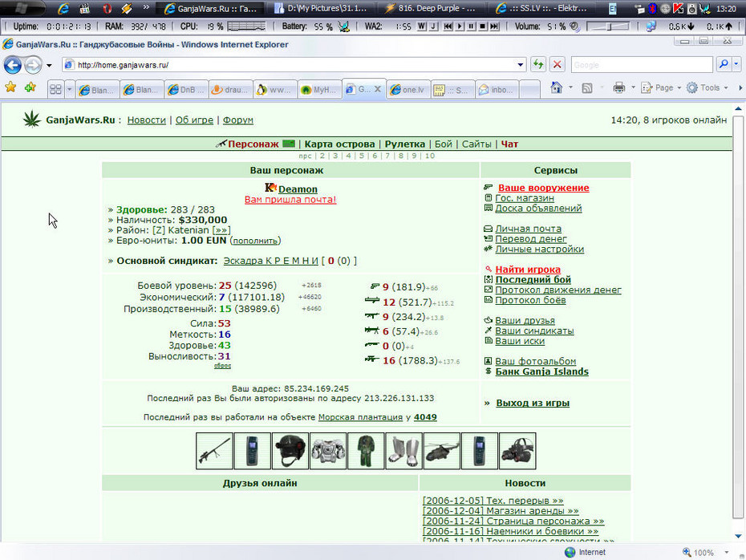Click the helicopter vehicle icon
The height and width of the screenshot is (560, 746).
pyautogui.click(x=442, y=451)
